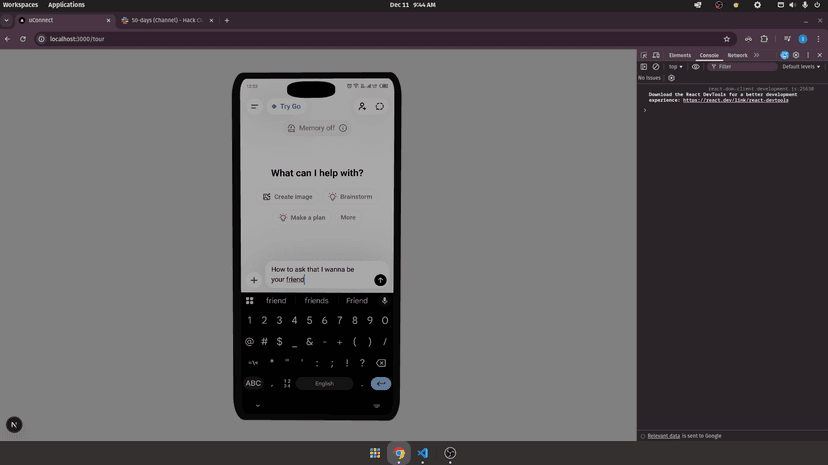
Task: Toggle the device toolbar in DevTools
Action: tap(656, 55)
